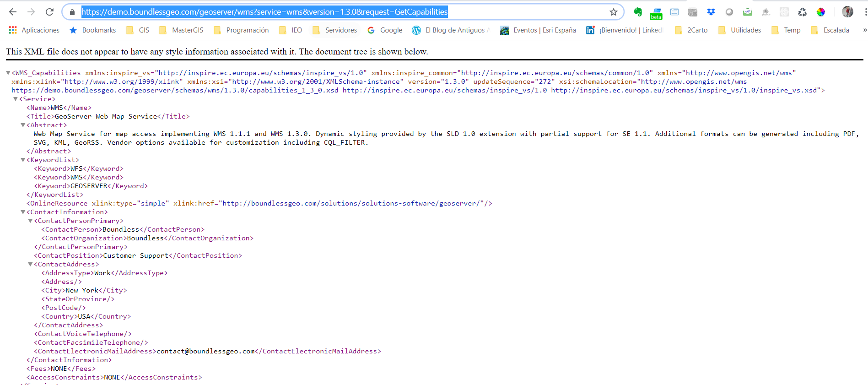Open the Chrome profile avatar
This screenshot has width=868, height=385.
click(848, 12)
